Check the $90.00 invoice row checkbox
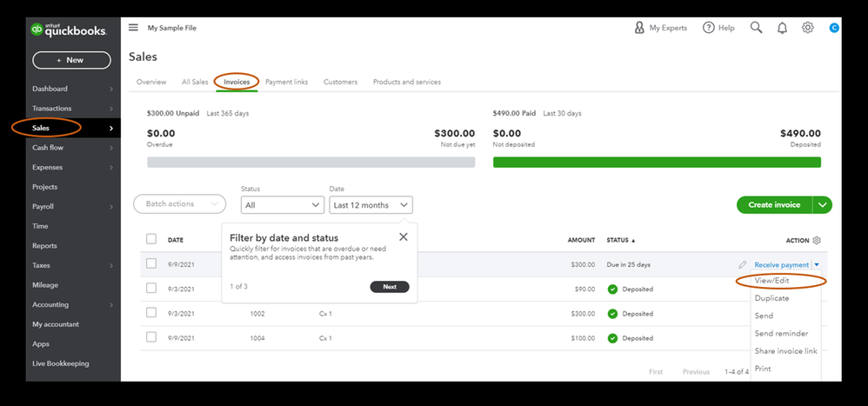Image resolution: width=868 pixels, height=406 pixels. coord(151,288)
